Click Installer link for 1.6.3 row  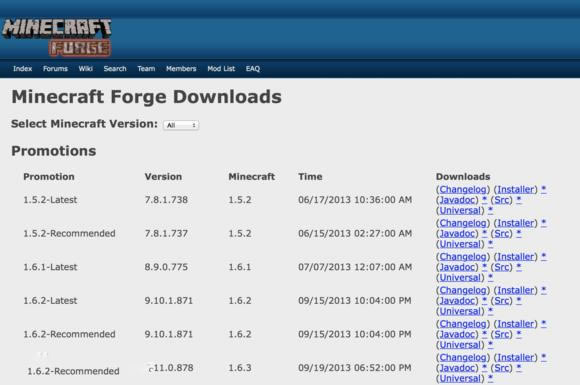click(x=516, y=357)
